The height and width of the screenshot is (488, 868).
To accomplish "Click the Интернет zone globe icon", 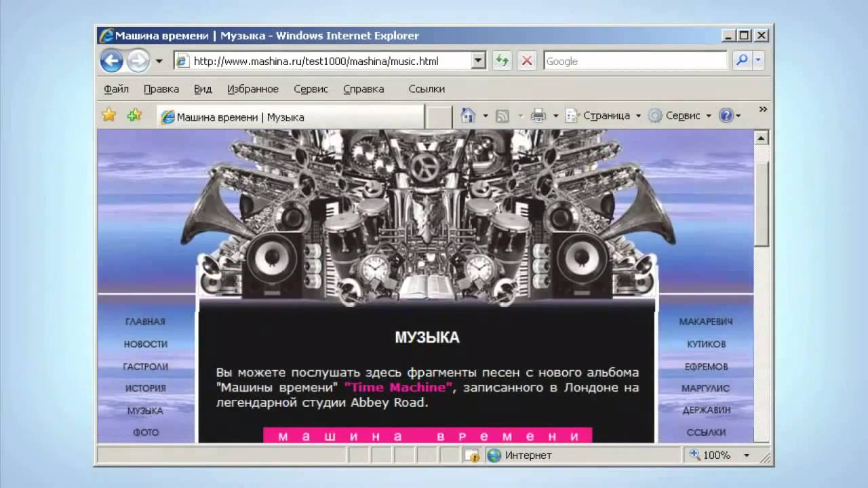I will click(x=494, y=455).
